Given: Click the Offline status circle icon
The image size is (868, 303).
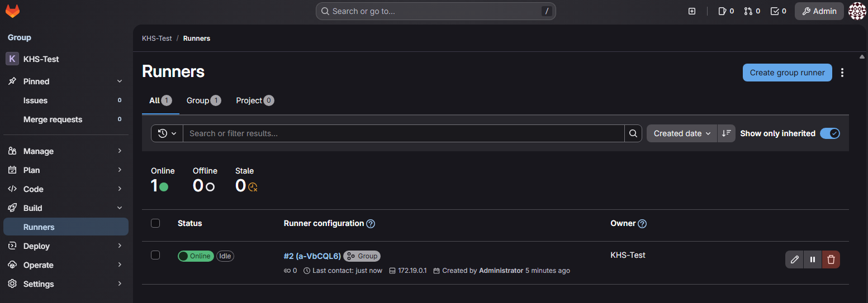Looking at the screenshot, I should (x=210, y=187).
